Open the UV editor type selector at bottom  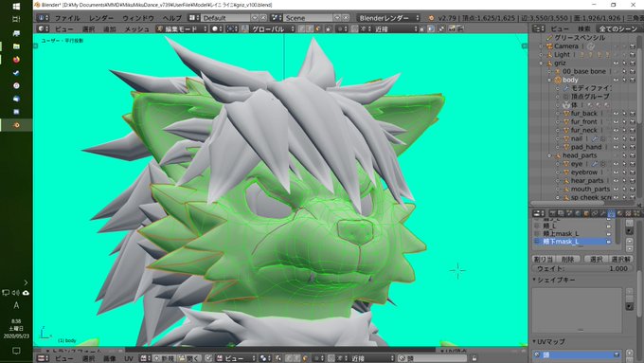point(43,358)
